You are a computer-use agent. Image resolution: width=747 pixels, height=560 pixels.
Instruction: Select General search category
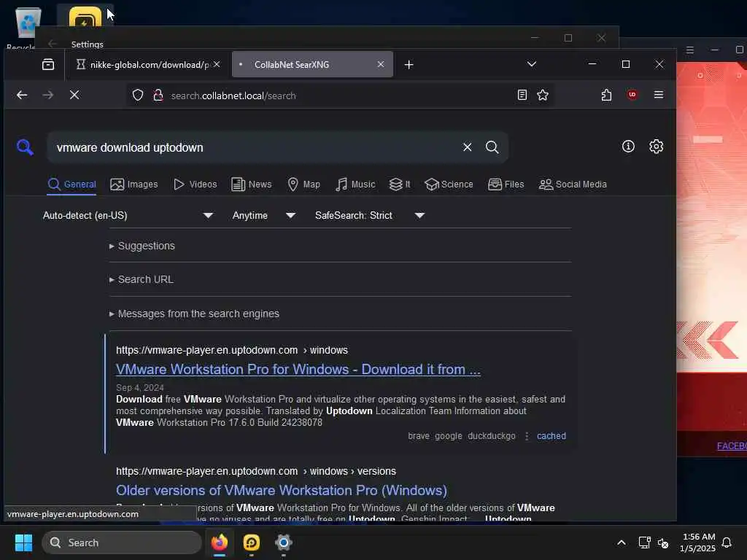tap(72, 184)
